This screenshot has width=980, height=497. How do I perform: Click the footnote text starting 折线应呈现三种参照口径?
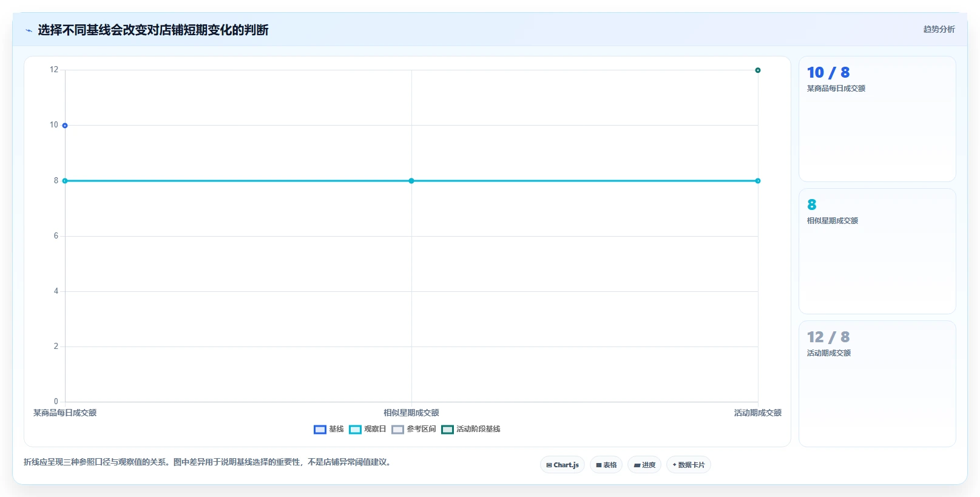click(209, 462)
